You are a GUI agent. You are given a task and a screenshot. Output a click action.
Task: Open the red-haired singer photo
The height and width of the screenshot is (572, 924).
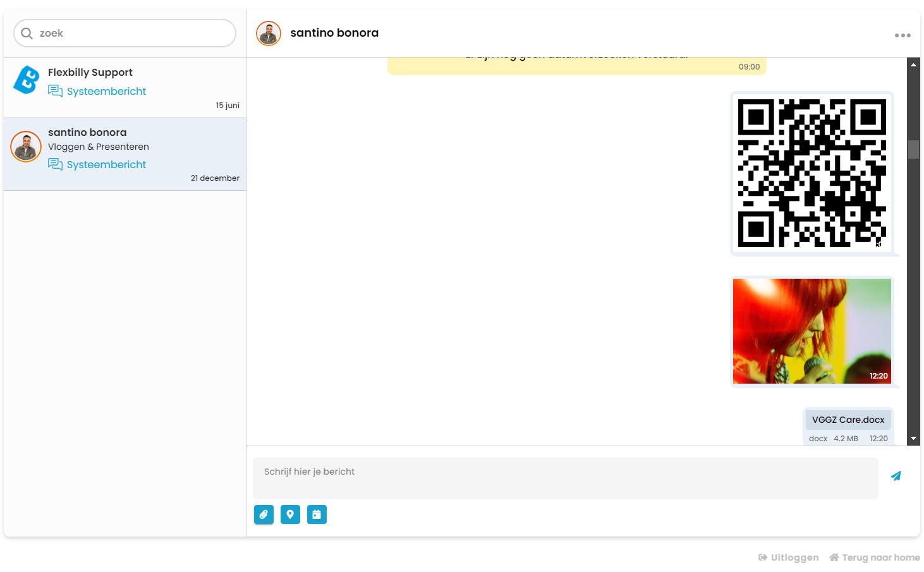(812, 331)
